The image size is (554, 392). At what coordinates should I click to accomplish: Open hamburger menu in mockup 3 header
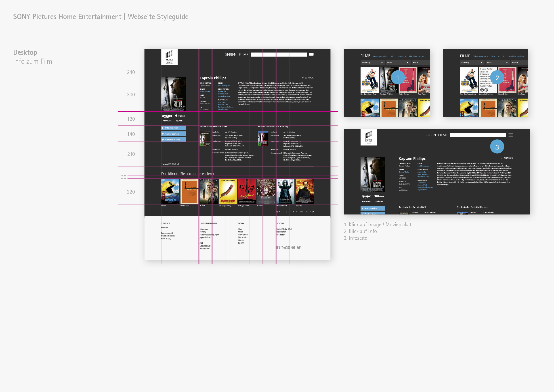coord(511,135)
